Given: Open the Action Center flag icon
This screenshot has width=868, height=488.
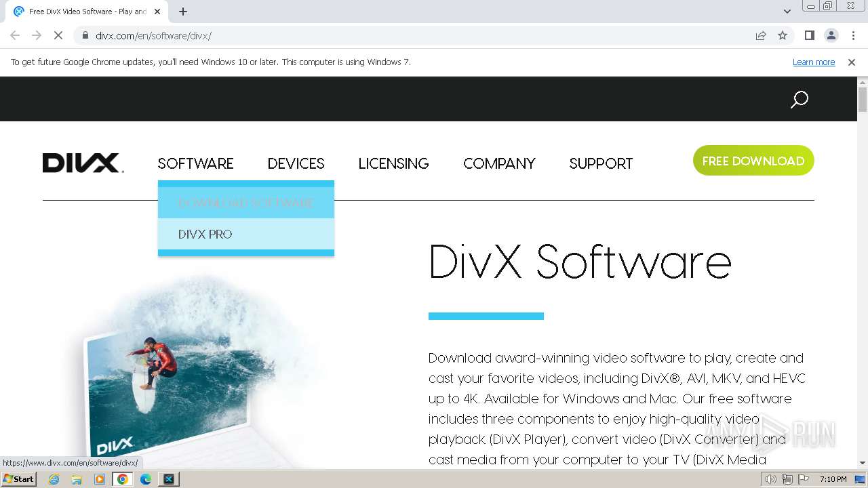Looking at the screenshot, I should [x=804, y=479].
